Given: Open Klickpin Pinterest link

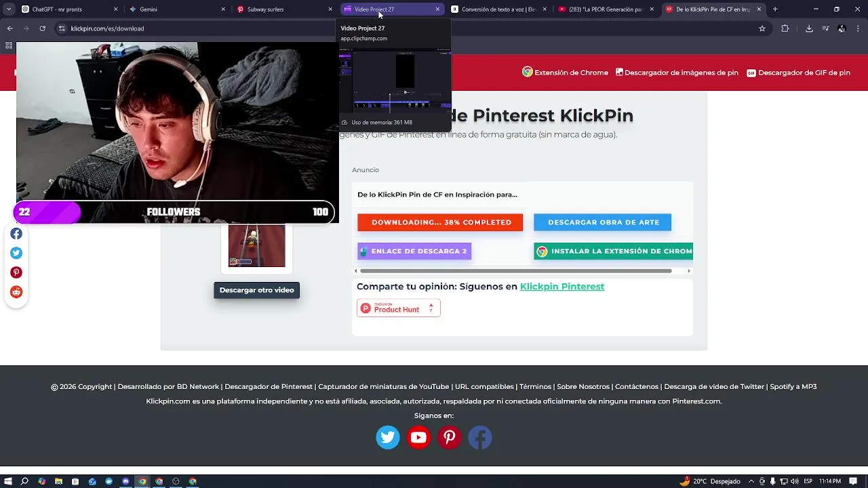Looking at the screenshot, I should click(x=562, y=287).
